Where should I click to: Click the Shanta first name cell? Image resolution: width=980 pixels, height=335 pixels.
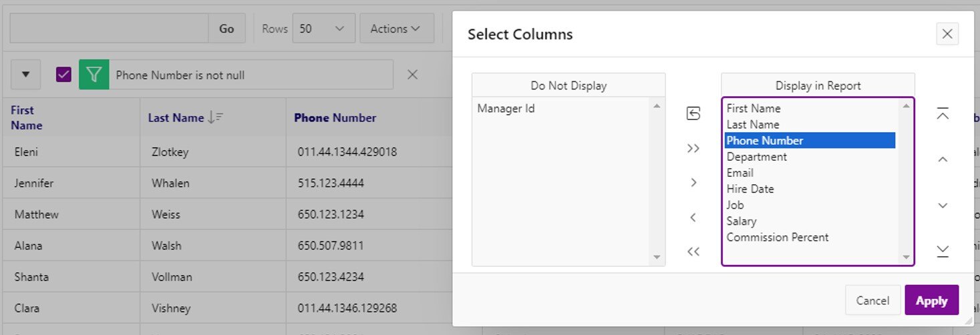tap(31, 276)
